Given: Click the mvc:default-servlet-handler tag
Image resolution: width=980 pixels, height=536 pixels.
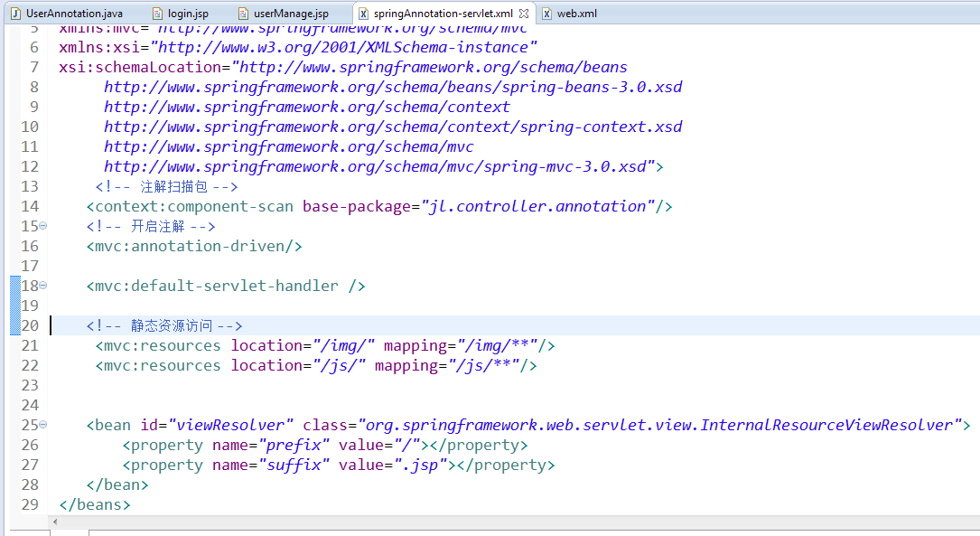Looking at the screenshot, I should [x=226, y=286].
